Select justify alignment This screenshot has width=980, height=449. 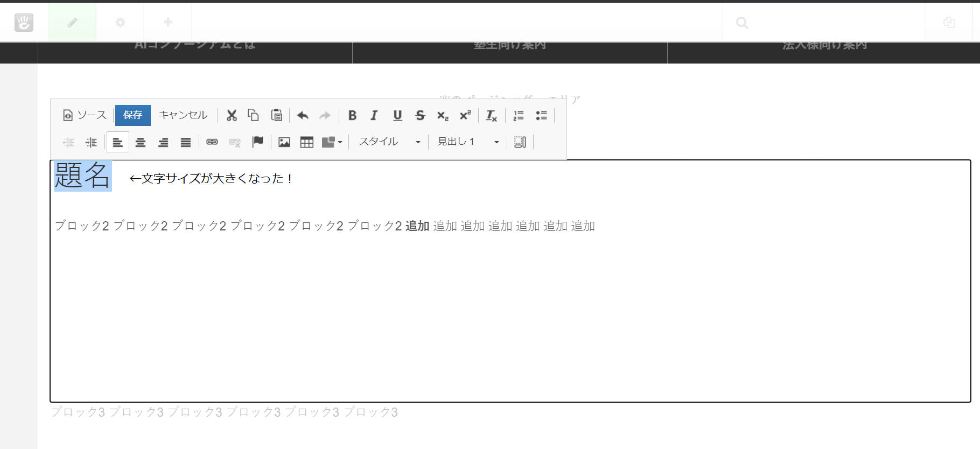coord(186,142)
